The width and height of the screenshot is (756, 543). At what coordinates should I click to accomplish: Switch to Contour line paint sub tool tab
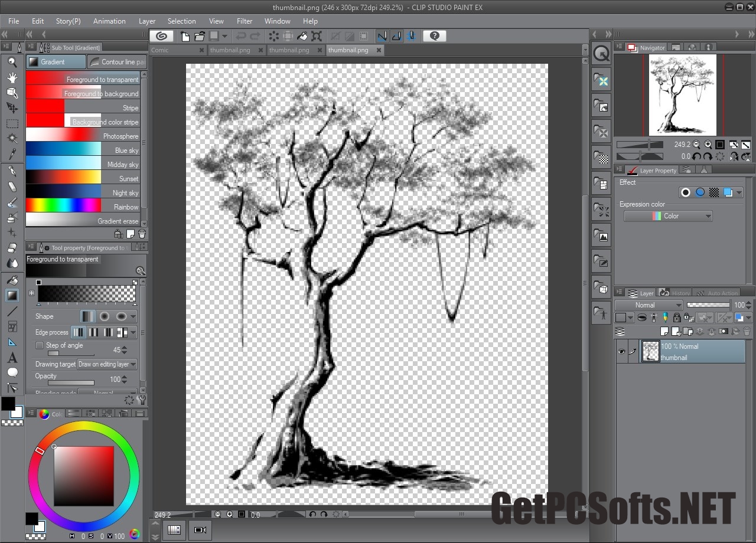117,62
